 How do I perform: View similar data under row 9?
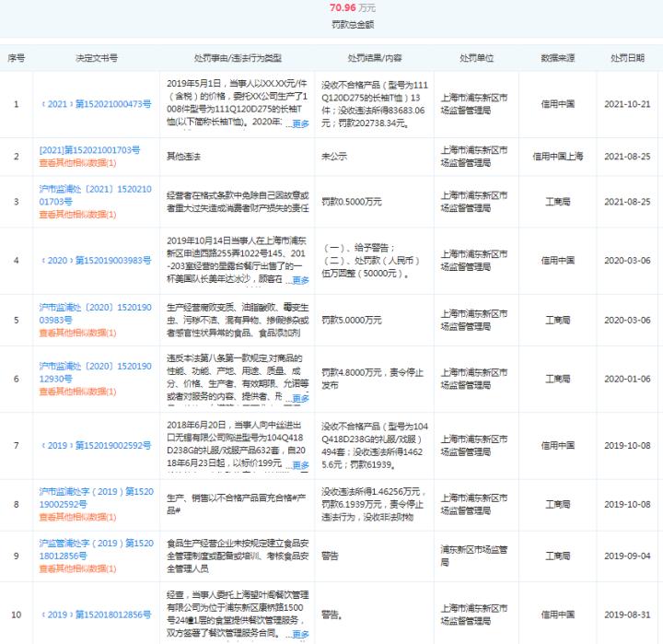(x=77, y=568)
